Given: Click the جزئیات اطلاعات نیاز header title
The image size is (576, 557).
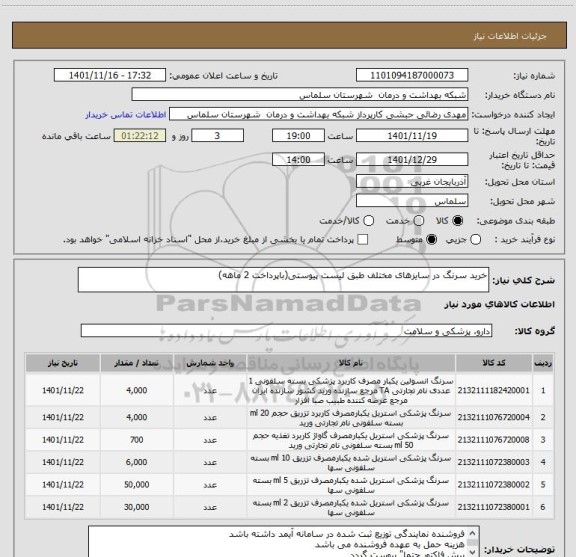Looking at the screenshot, I should tap(510, 36).
